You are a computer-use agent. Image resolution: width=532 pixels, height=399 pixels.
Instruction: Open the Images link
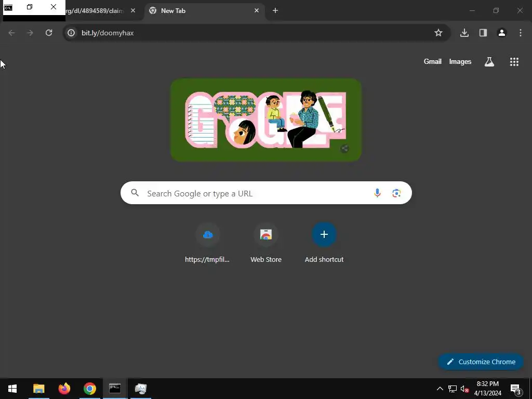(x=460, y=61)
